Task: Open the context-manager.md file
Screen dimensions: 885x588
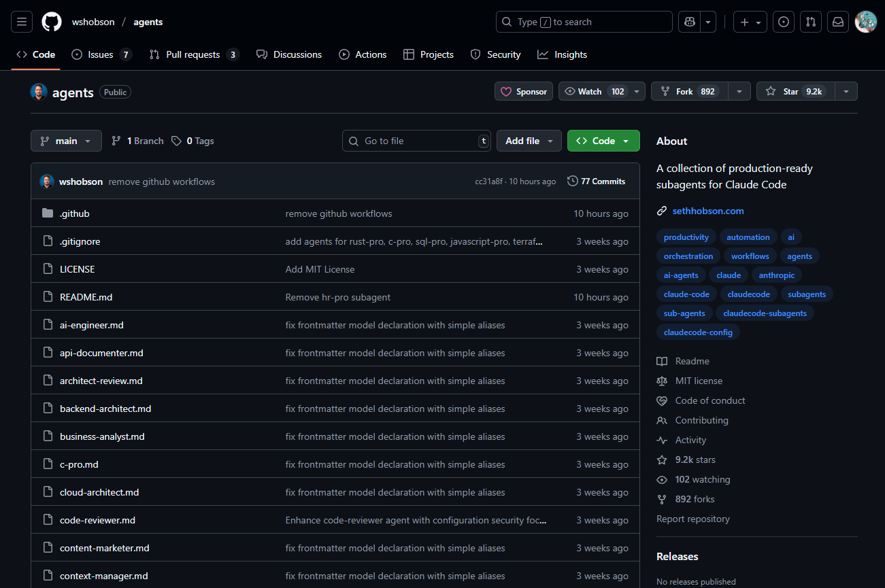Action: coord(104,576)
